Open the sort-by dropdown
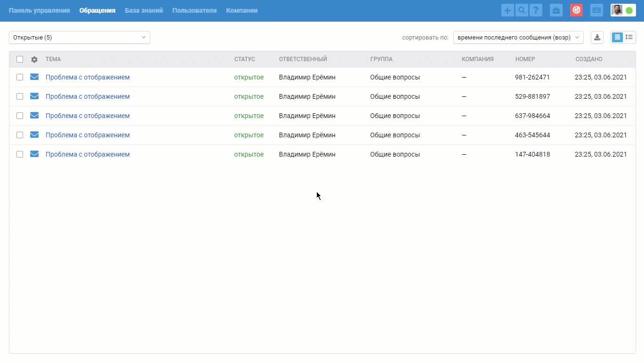Image resolution: width=644 pixels, height=363 pixels. tap(518, 38)
